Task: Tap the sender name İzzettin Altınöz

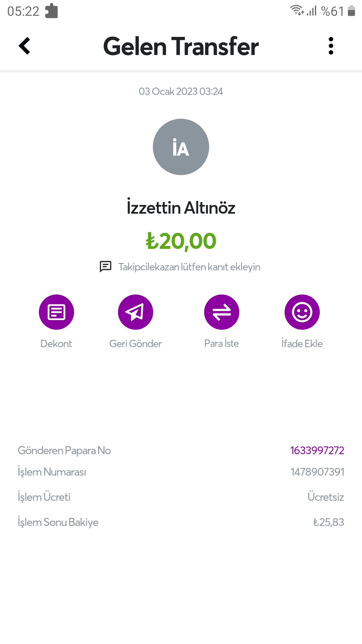Action: (181, 208)
